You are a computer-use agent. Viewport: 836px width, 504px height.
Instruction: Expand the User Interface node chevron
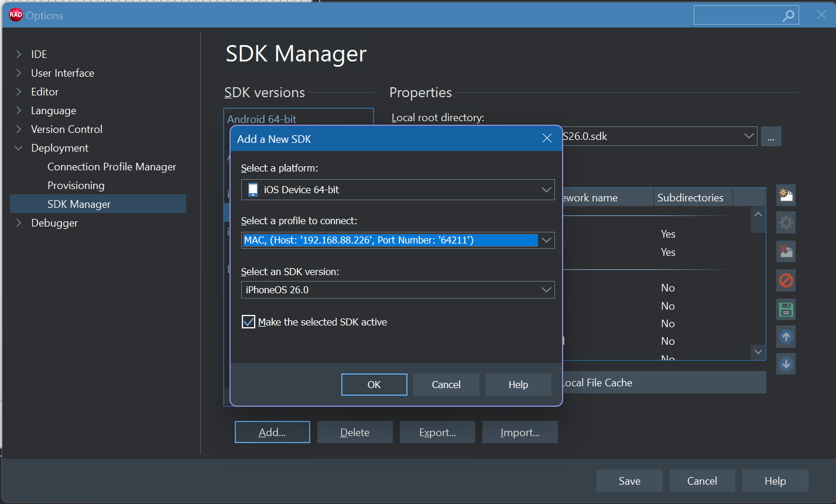pos(19,73)
